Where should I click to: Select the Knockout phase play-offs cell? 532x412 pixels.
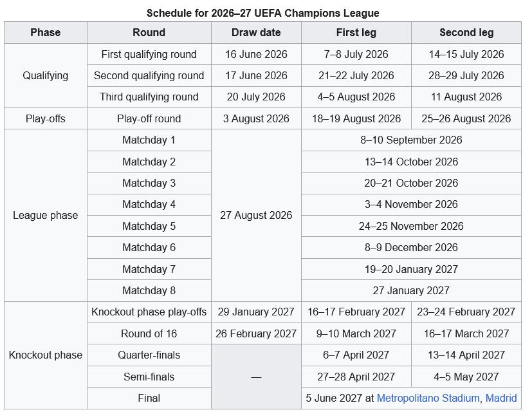tap(149, 312)
